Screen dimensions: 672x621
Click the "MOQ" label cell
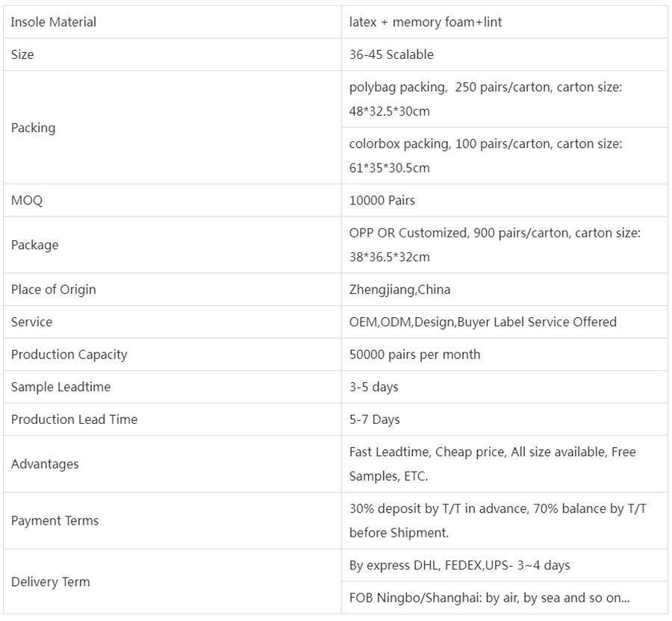click(27, 201)
